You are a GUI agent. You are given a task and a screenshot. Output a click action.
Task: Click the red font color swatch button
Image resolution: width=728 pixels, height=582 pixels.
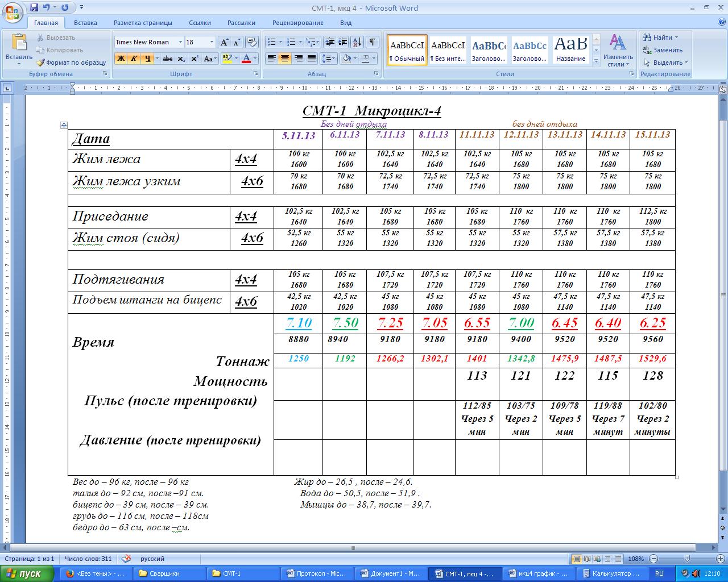coord(246,59)
